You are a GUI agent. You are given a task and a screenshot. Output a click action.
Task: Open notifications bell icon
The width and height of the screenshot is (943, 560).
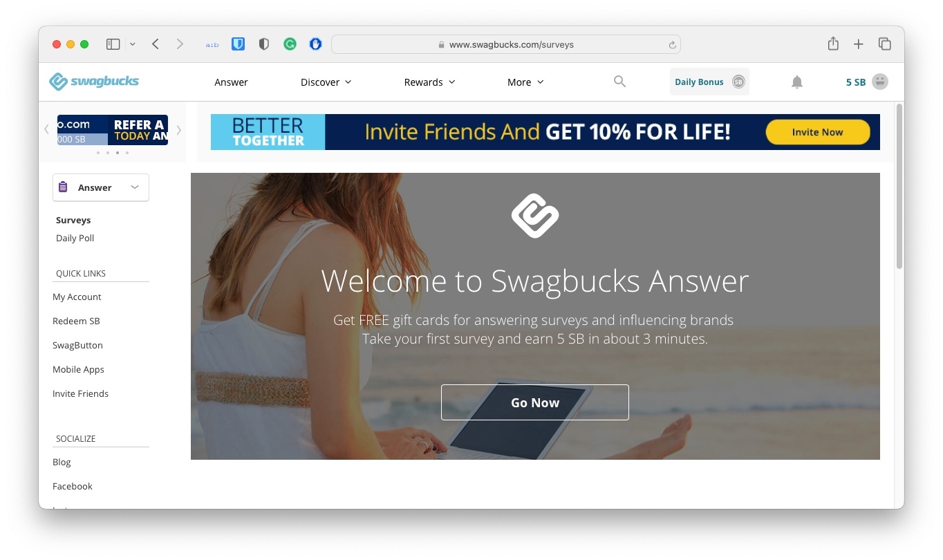(x=797, y=82)
